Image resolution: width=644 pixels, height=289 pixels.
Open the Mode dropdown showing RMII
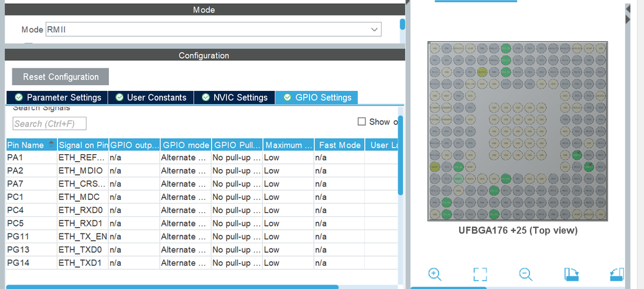(213, 30)
